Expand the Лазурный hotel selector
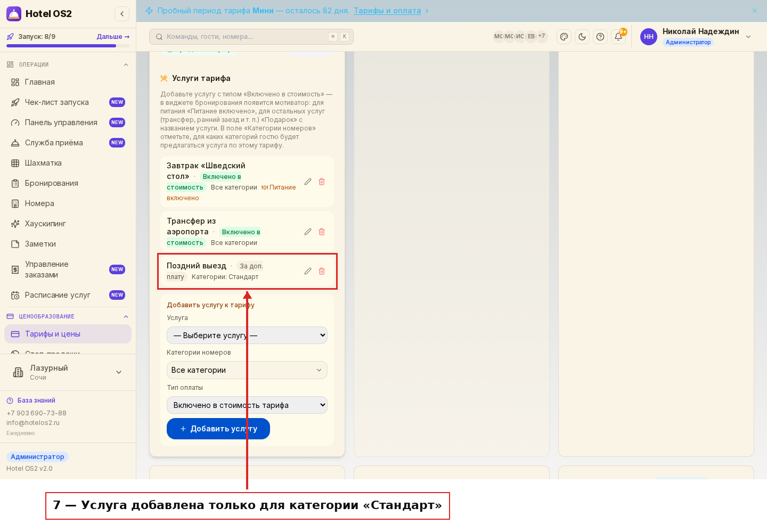Image resolution: width=767 pixels, height=532 pixels. (x=68, y=372)
